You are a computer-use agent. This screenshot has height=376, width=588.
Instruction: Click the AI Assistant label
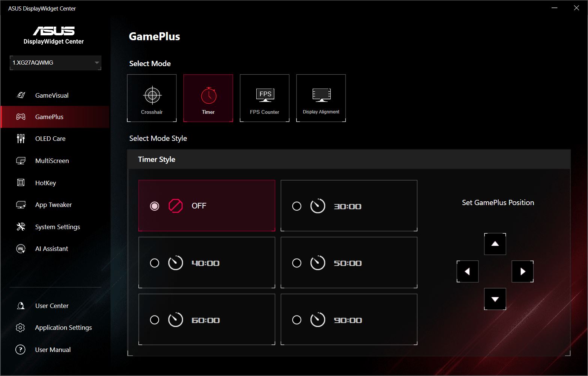tap(52, 249)
